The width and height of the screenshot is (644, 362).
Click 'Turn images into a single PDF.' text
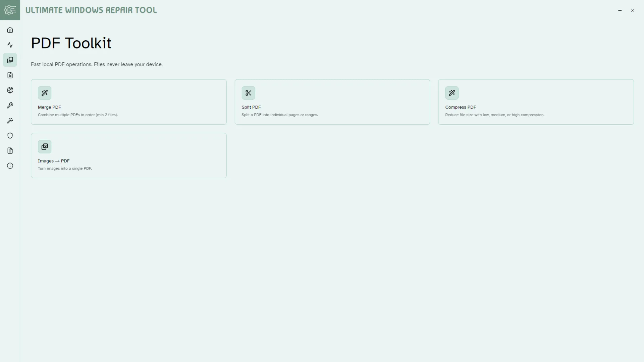coord(65,168)
